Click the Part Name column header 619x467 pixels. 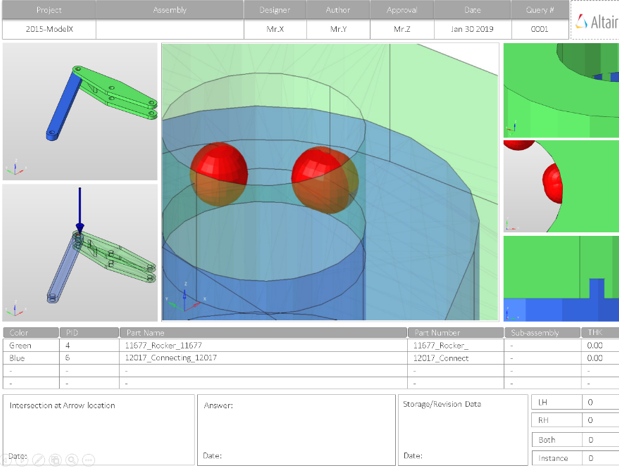pyautogui.click(x=146, y=332)
